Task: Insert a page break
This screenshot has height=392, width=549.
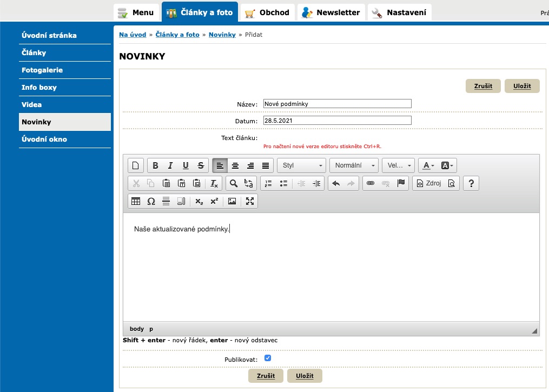Action: (181, 201)
